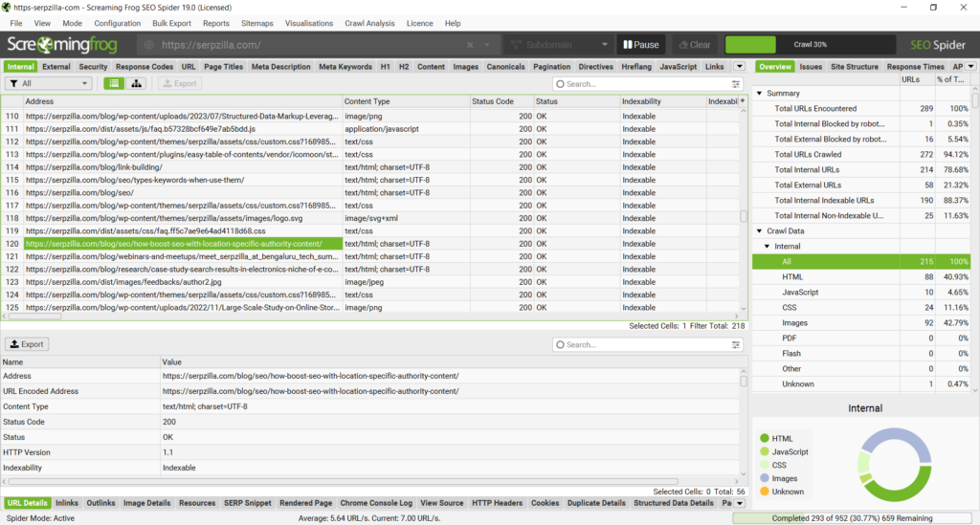This screenshot has height=525, width=980.
Task: Sort by Content Type column header
Action: click(406, 101)
